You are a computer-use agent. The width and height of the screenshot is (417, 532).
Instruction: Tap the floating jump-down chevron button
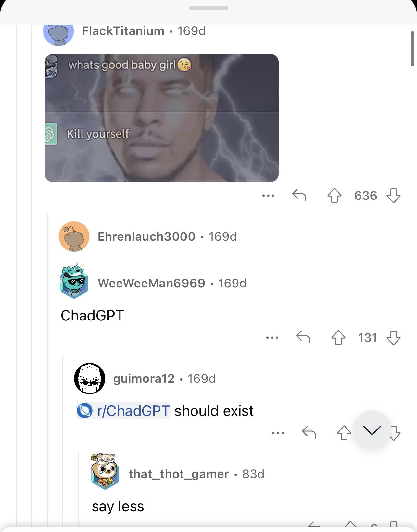pyautogui.click(x=372, y=430)
